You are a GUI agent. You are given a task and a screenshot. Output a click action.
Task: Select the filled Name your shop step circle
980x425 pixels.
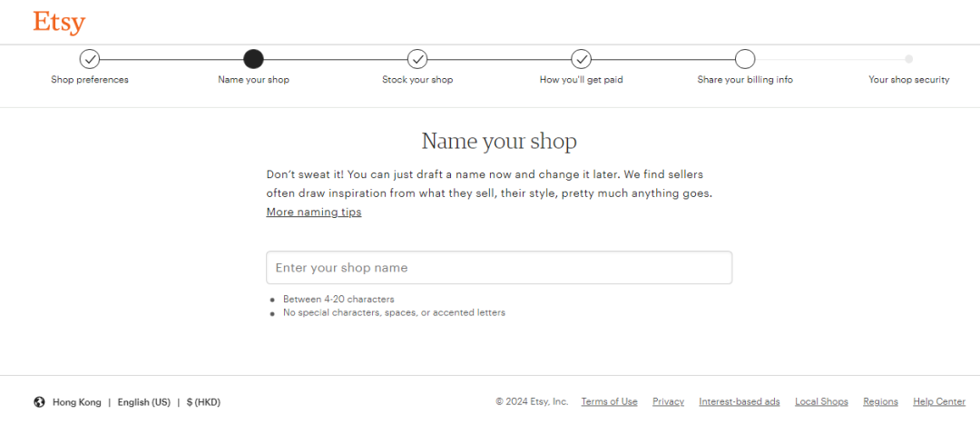tap(253, 59)
